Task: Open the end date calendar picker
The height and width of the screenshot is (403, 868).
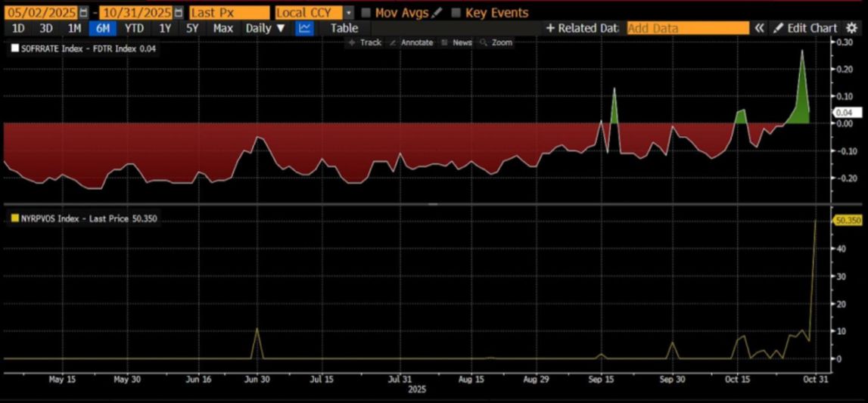Action: click(177, 13)
